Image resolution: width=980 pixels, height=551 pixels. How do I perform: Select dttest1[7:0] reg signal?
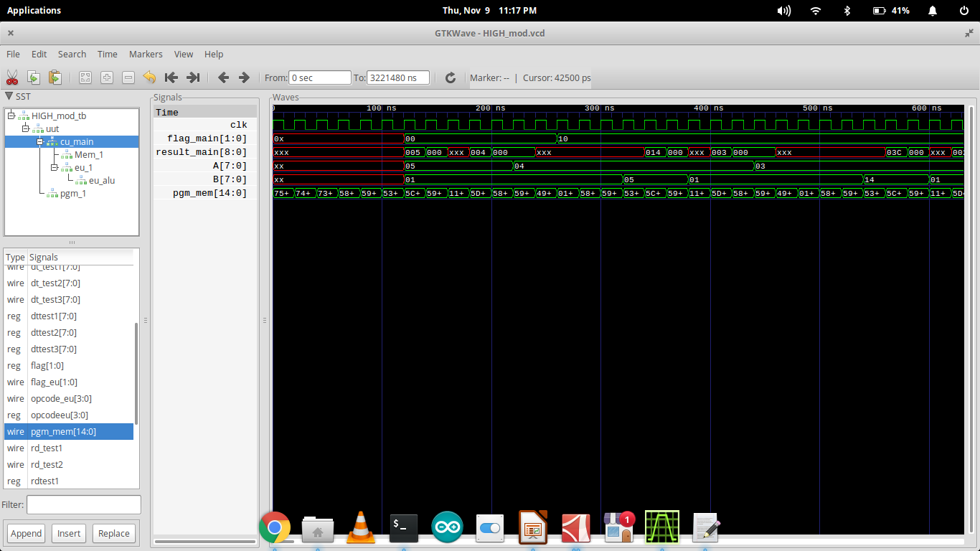pos(69,316)
